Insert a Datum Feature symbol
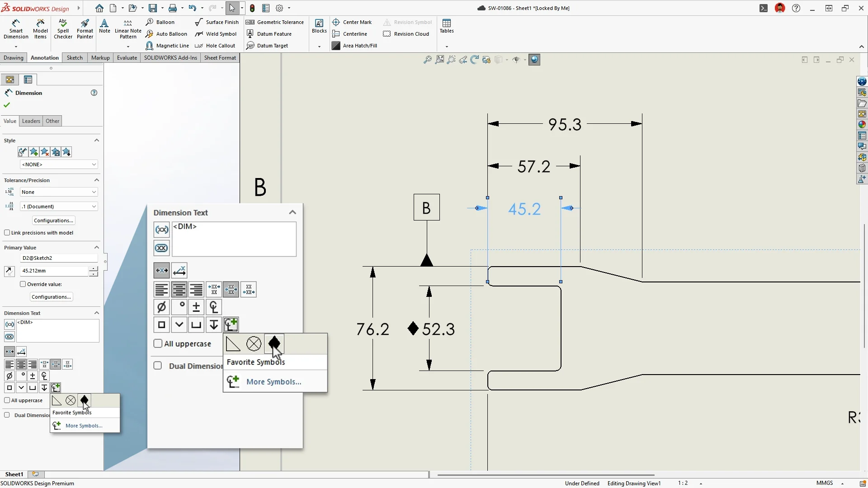 coord(269,34)
